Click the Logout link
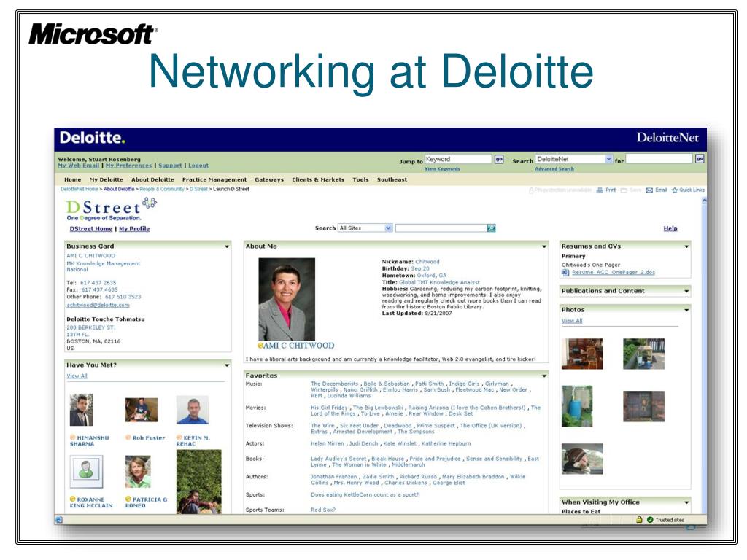This screenshot has width=747, height=560. [x=198, y=166]
